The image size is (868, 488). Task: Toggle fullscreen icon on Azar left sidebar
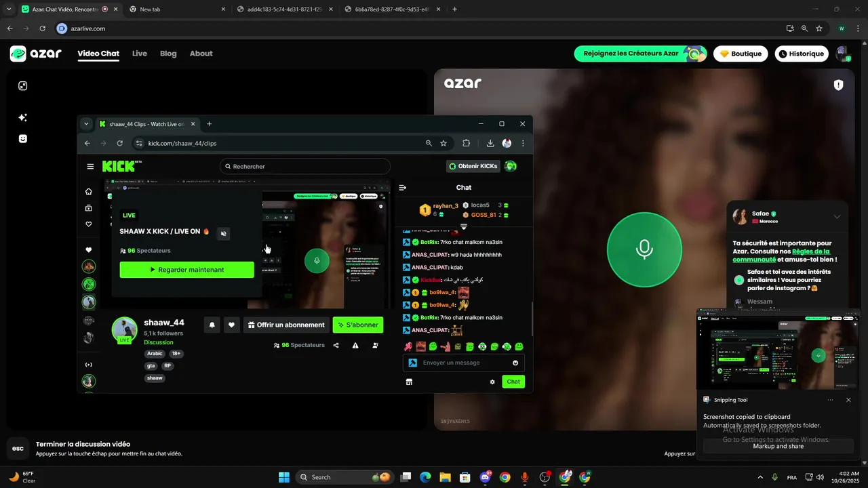coord(22,86)
